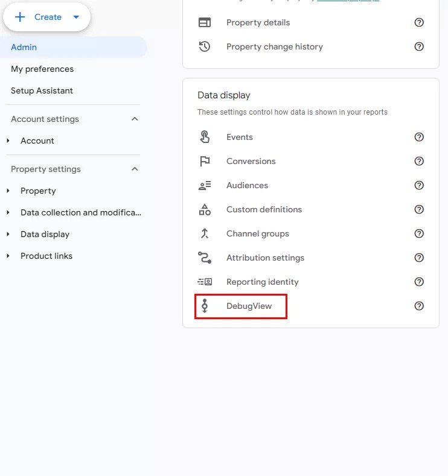Click the Events touch icon
This screenshot has width=448, height=476.
pos(205,137)
